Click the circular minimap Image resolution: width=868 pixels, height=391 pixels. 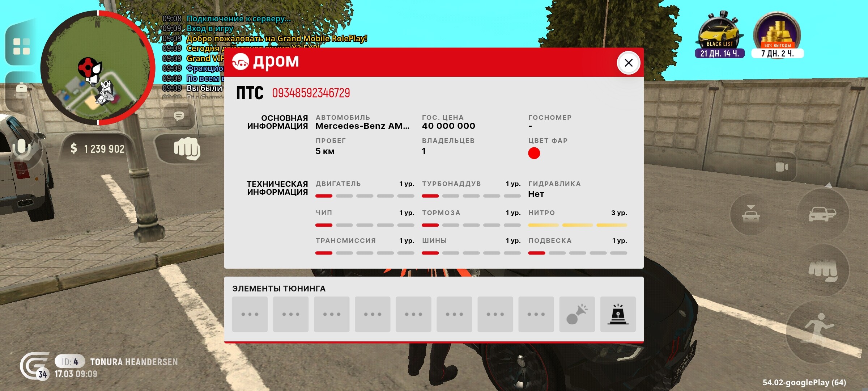(97, 68)
